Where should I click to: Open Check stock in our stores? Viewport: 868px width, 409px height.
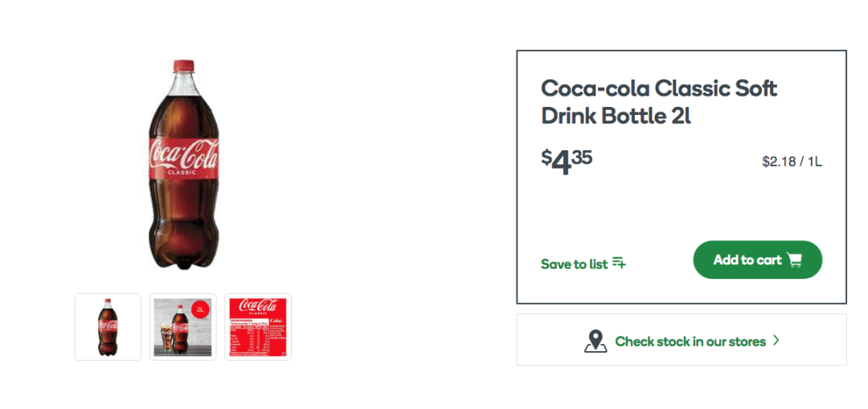(682, 340)
